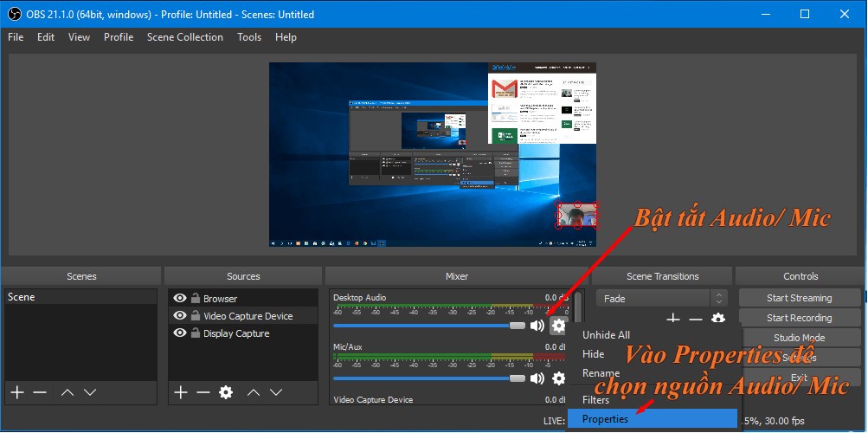The height and width of the screenshot is (433, 868).
Task: Move selected source down with arrow
Action: point(275,392)
